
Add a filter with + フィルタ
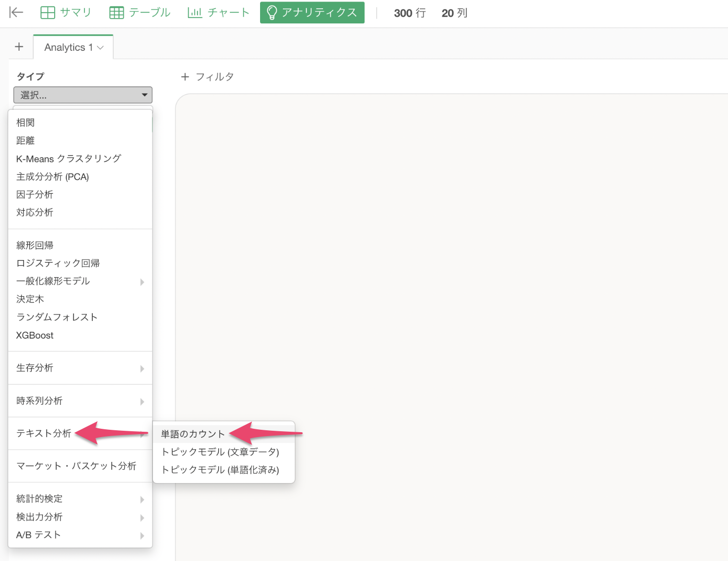click(207, 77)
